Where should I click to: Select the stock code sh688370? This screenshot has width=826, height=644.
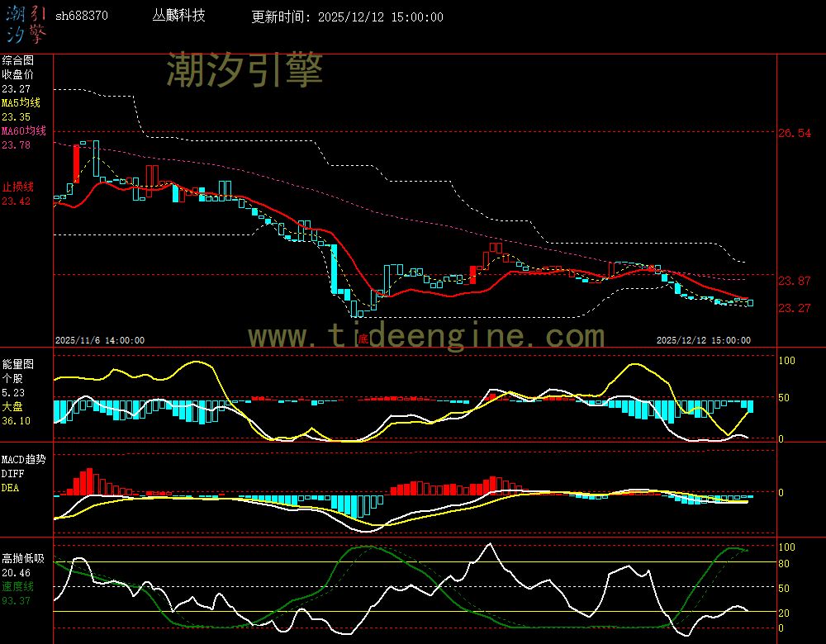(81, 17)
